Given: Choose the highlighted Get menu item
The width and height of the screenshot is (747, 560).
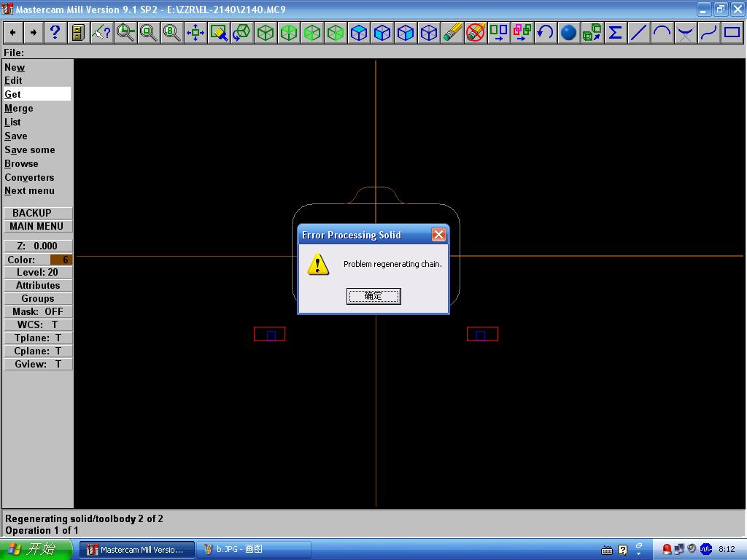Looking at the screenshot, I should tap(37, 94).
